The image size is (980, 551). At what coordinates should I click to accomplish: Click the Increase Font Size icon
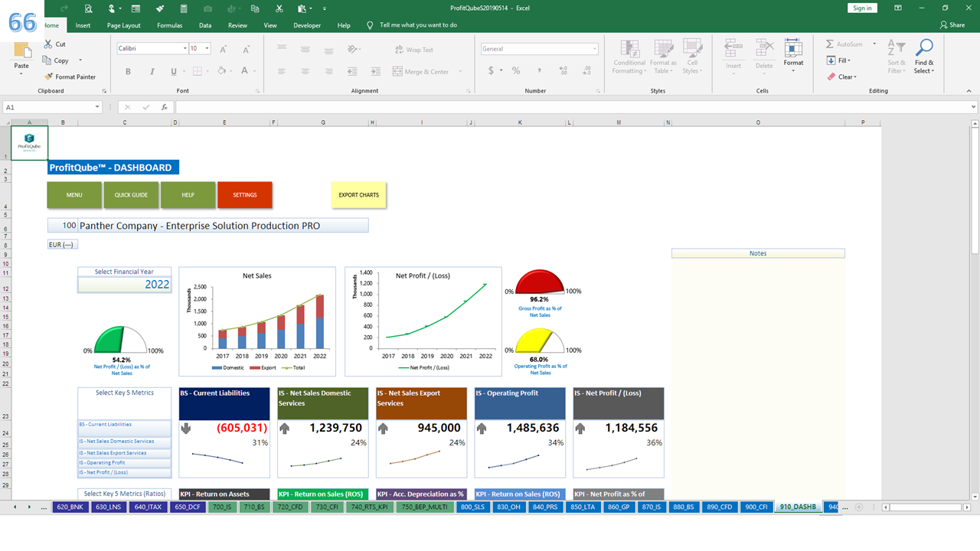[x=224, y=49]
